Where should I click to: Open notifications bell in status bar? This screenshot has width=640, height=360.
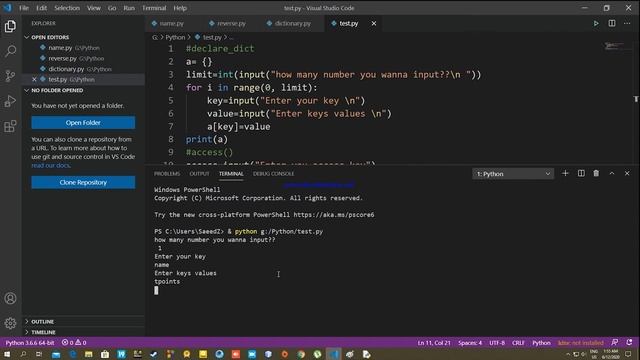click(x=629, y=342)
